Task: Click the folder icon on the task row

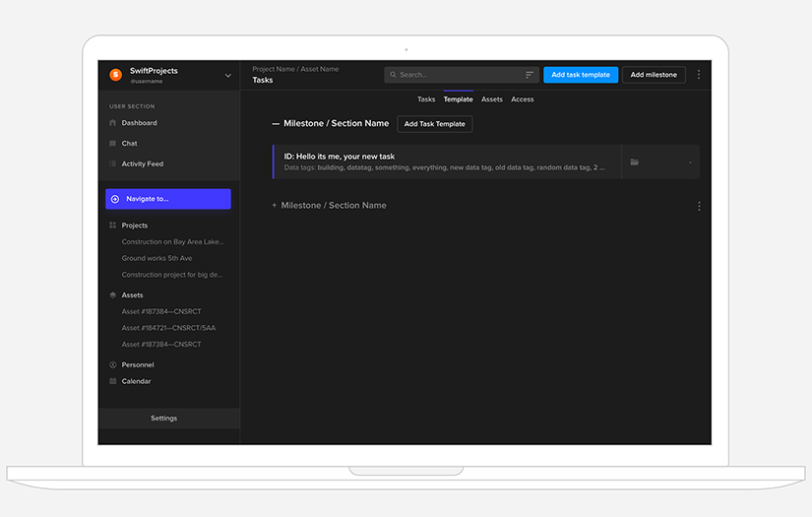Action: click(635, 162)
